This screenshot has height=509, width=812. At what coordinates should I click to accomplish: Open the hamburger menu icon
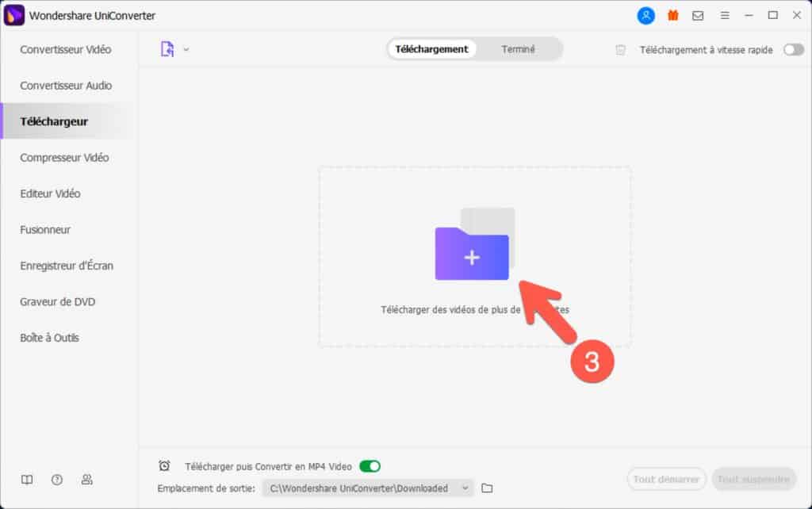725,16
